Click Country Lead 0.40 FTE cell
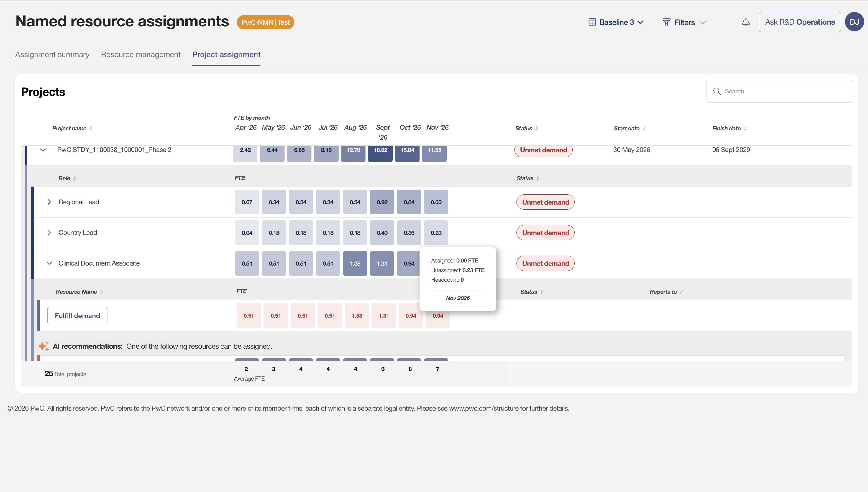 [x=382, y=233]
